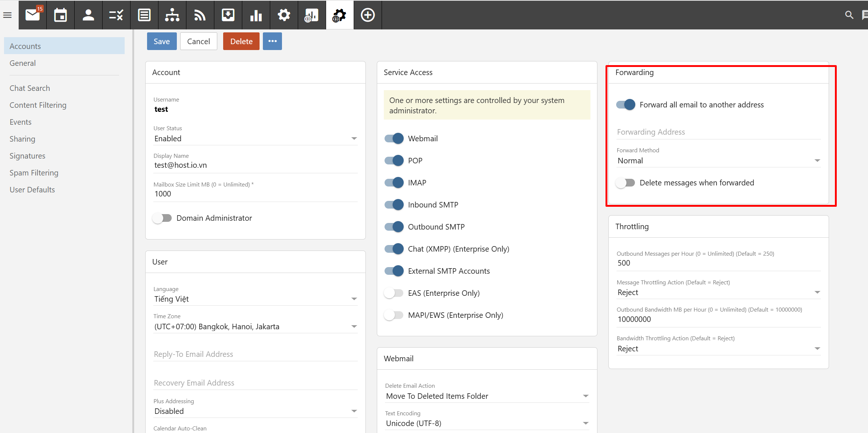The height and width of the screenshot is (433, 868).
Task: Click Outbound Messages per Hour field
Action: [x=719, y=263]
